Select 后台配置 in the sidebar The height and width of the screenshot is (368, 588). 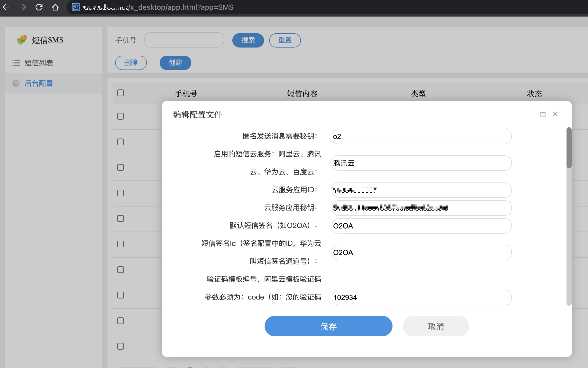point(39,83)
